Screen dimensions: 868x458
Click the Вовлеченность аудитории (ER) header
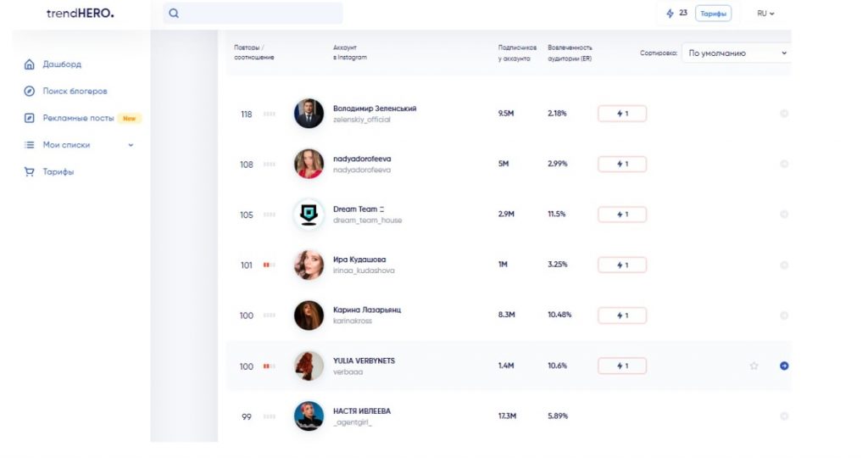pyautogui.click(x=570, y=53)
